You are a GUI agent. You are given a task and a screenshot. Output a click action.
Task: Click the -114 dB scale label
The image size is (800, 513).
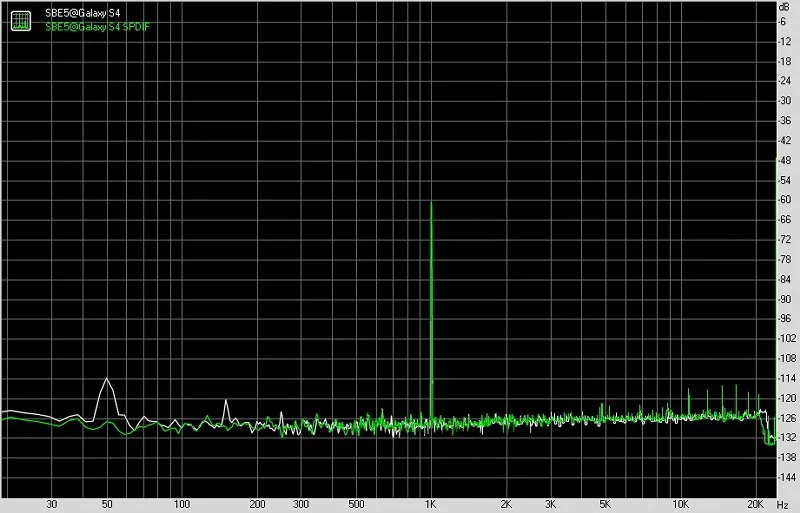tap(785, 379)
